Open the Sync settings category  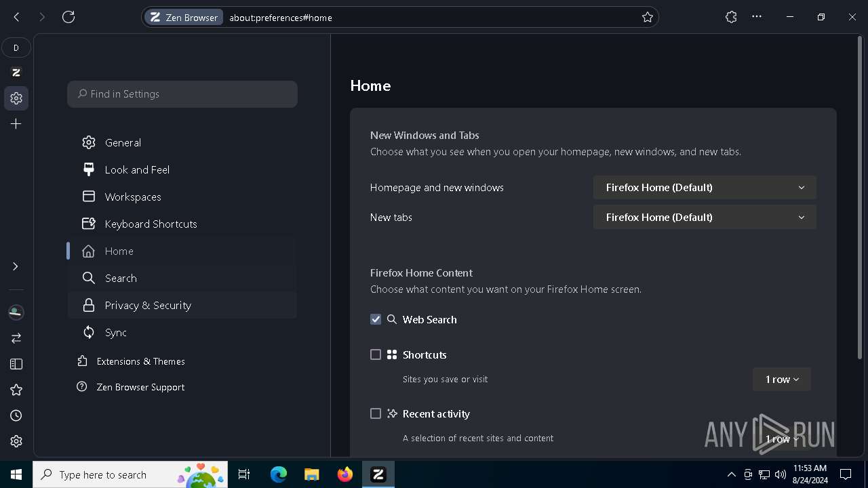click(x=182, y=332)
